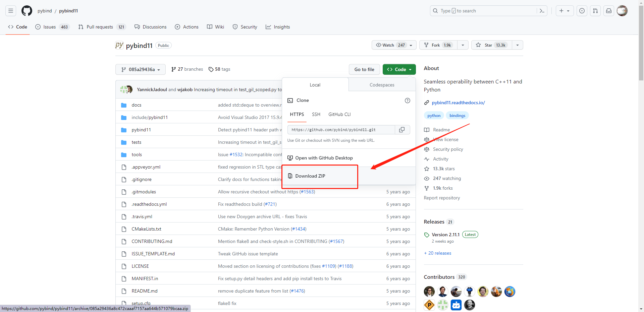Click the pybind owner breadcrumb
The image size is (644, 312).
click(45, 11)
